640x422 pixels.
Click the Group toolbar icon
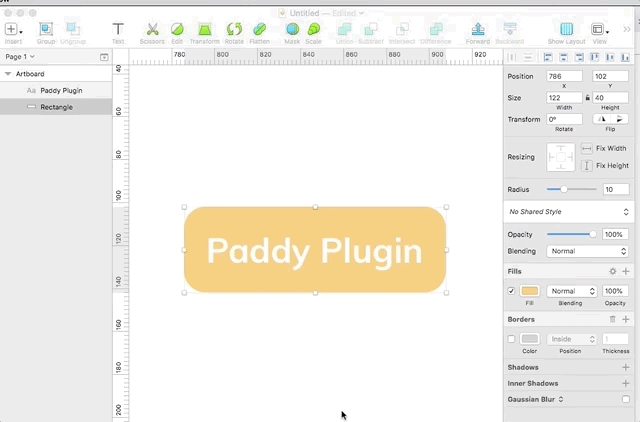[46, 29]
